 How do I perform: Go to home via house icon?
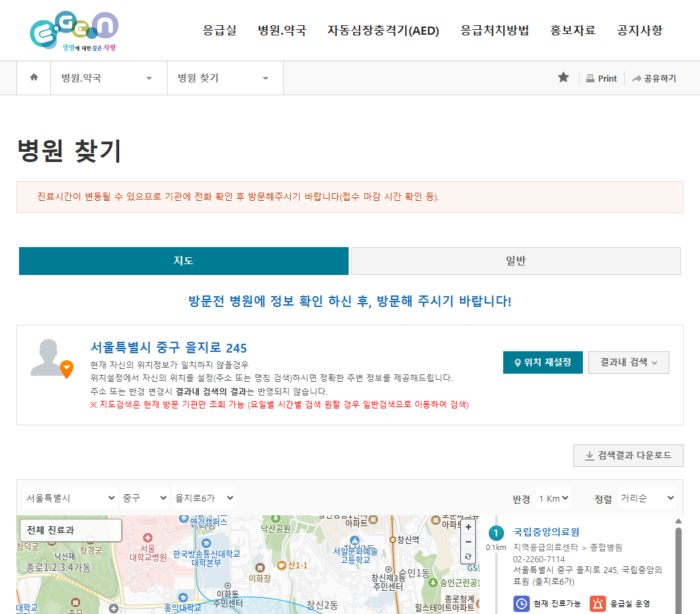coord(34,77)
